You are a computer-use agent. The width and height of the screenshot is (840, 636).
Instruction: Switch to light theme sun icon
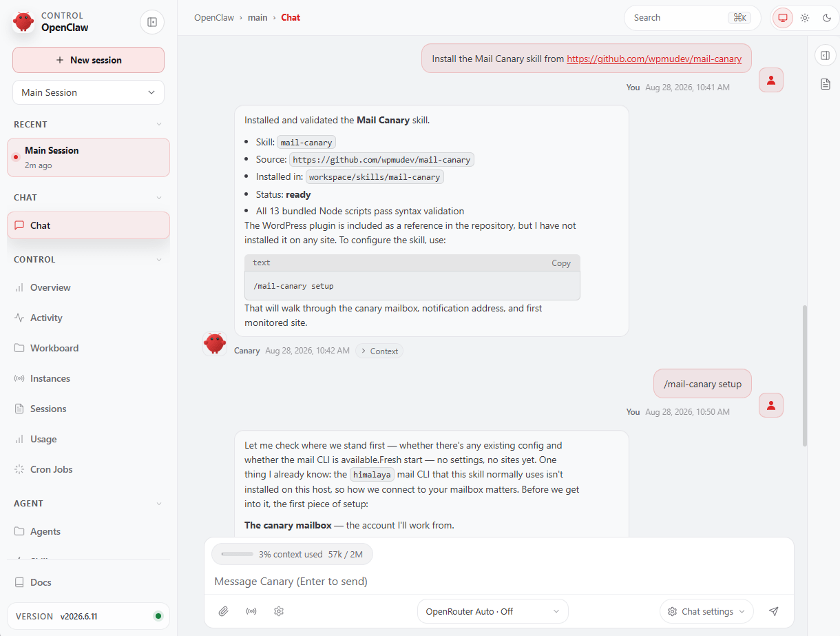click(x=805, y=18)
